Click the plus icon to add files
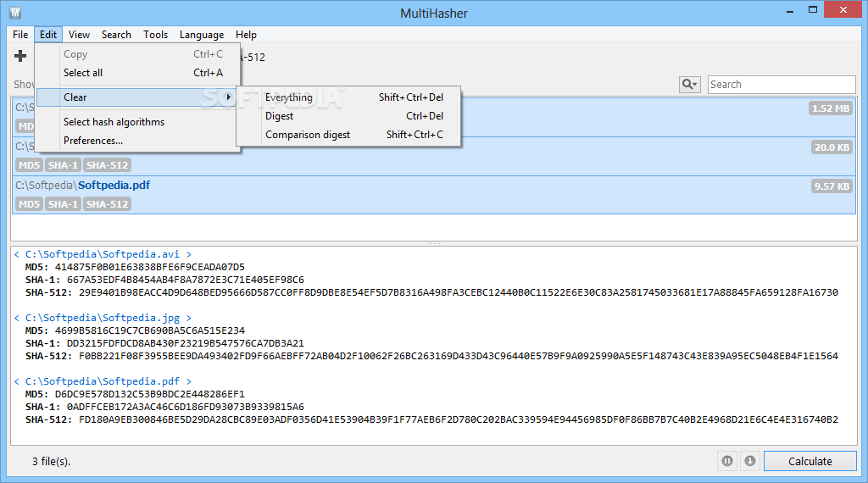Image resolution: width=868 pixels, height=483 pixels. (x=20, y=56)
